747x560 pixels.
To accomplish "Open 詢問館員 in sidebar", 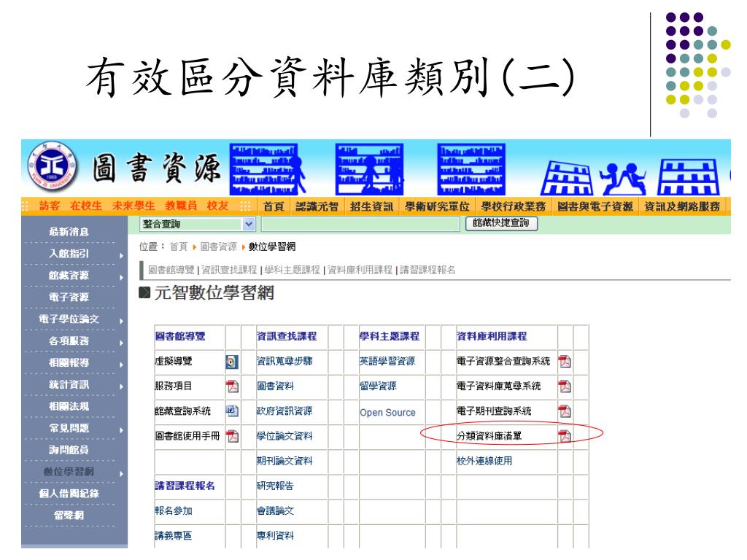I will pos(69,450).
